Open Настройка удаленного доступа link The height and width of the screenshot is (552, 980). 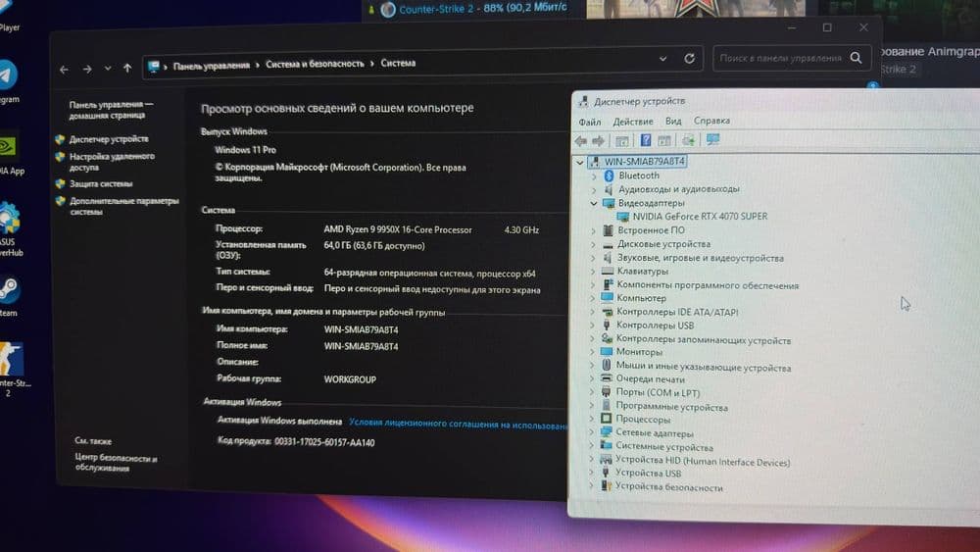coord(112,162)
